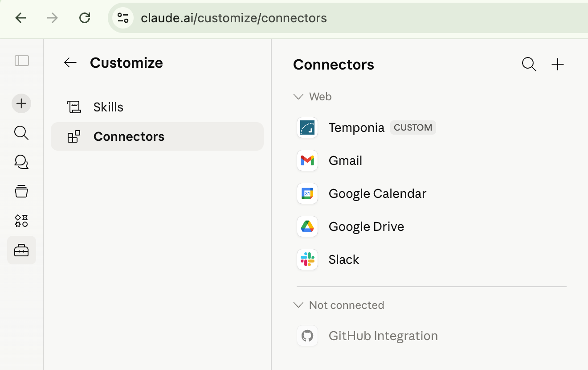Add a new connector with plus icon
Screen dimensions: 588x370
558,65
